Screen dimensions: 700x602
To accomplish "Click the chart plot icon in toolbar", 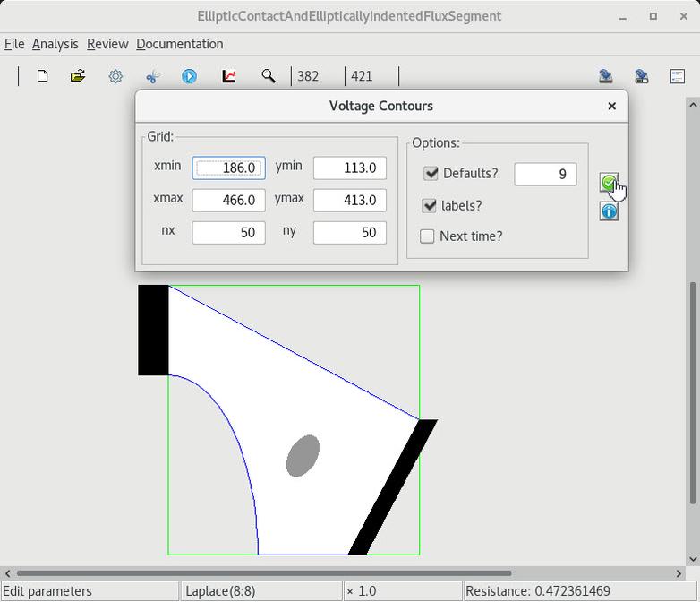I will (x=229, y=76).
